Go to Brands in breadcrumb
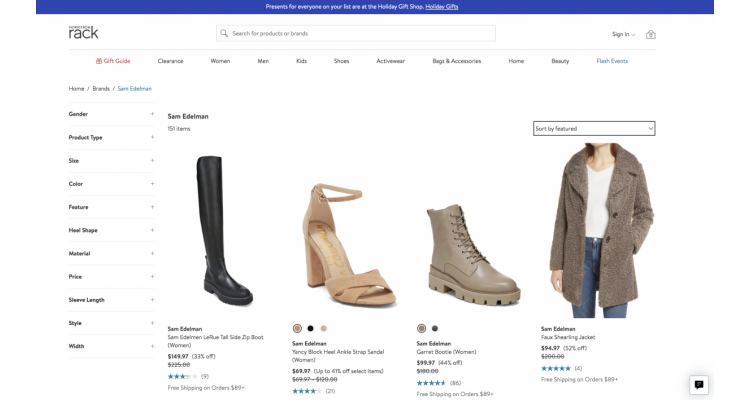The width and height of the screenshot is (750, 400). point(101,89)
